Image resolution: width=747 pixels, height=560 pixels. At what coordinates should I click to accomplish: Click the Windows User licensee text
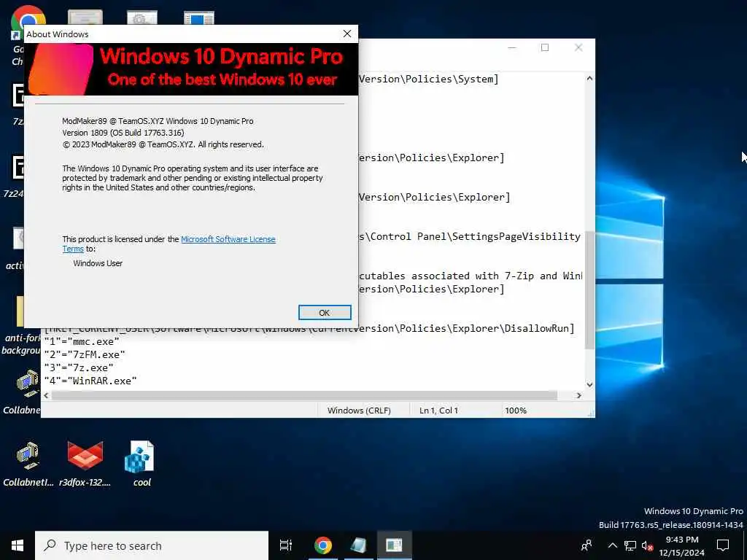click(x=98, y=263)
